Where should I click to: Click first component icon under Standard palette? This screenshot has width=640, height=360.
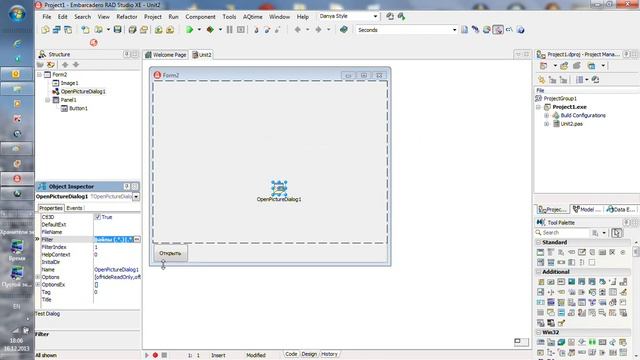(540, 252)
